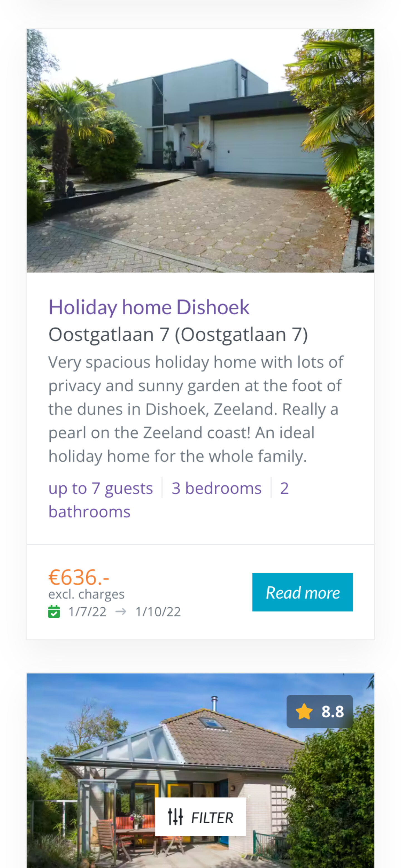401x868 pixels.
Task: Open the Holiday home Dishoek title link
Action: (x=149, y=307)
